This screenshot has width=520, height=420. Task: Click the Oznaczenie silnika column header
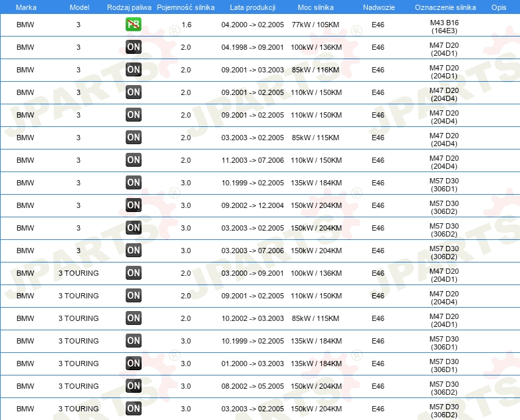pyautogui.click(x=445, y=7)
